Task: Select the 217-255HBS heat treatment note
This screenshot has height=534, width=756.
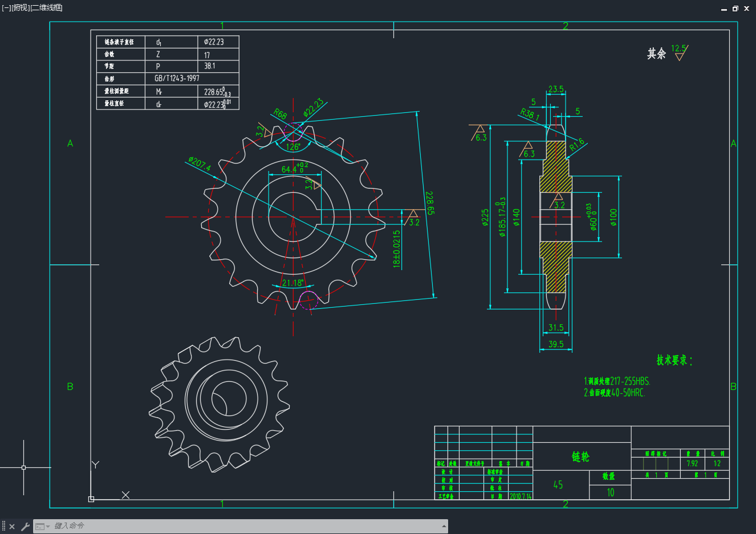Action: (x=617, y=381)
